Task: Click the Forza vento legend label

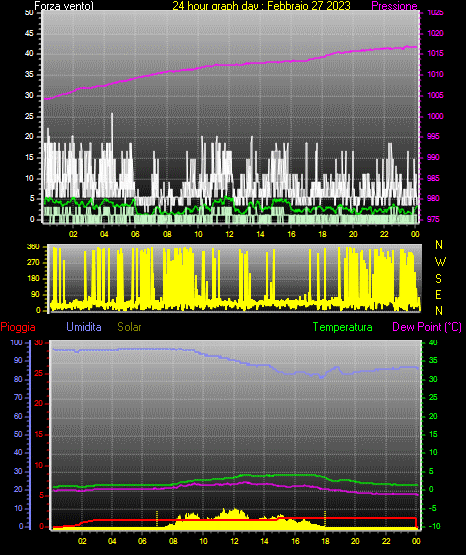Action: pos(64,6)
